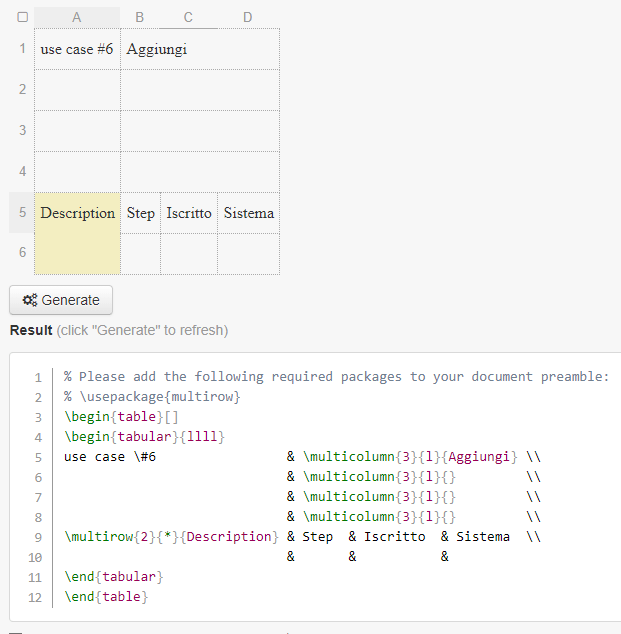The width and height of the screenshot is (621, 634).
Task: Click empty cell in row 6, column C
Action: [x=189, y=254]
